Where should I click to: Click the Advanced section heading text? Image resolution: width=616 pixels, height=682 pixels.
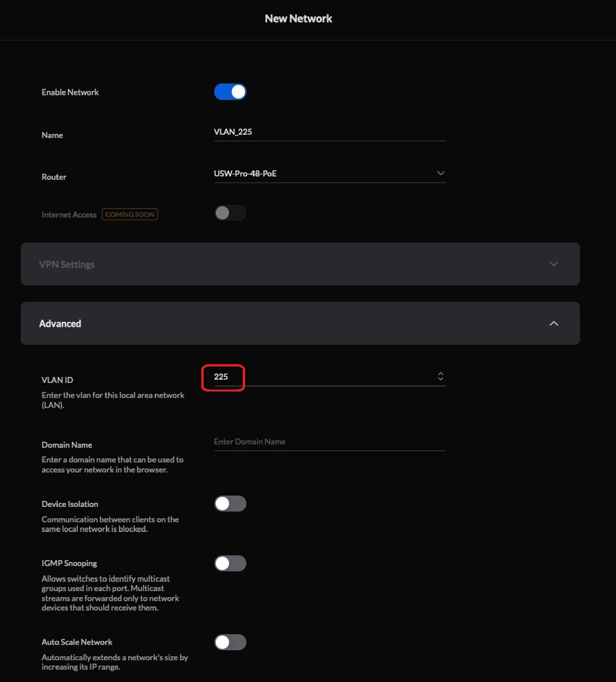pyautogui.click(x=60, y=324)
